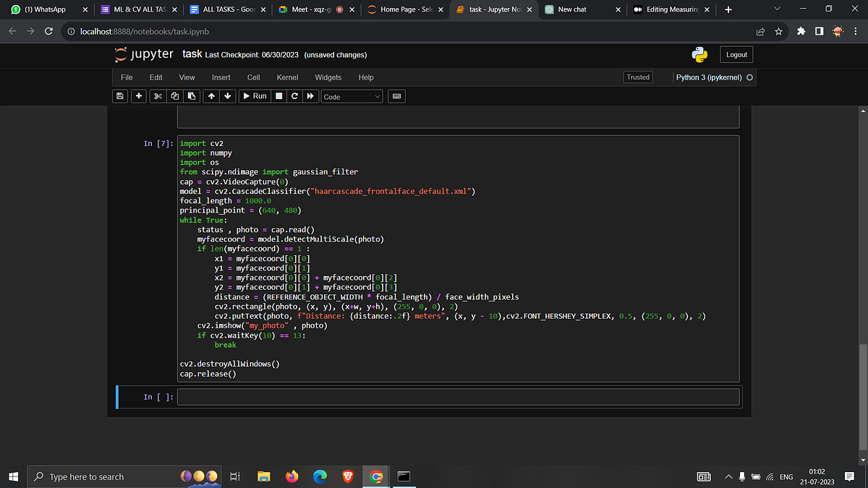Move the selected cell up
This screenshot has height=488, width=868.
211,96
